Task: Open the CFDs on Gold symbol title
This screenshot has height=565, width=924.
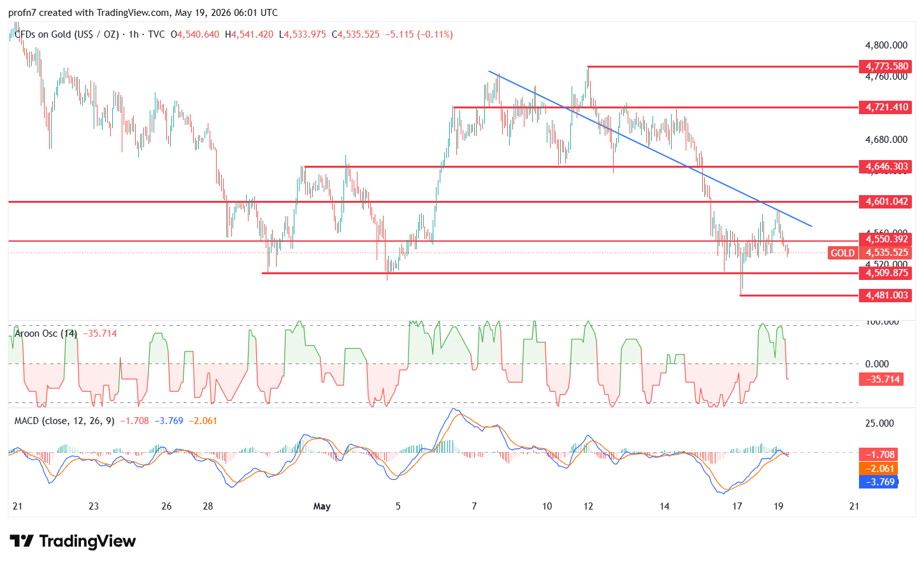Action: tap(66, 34)
